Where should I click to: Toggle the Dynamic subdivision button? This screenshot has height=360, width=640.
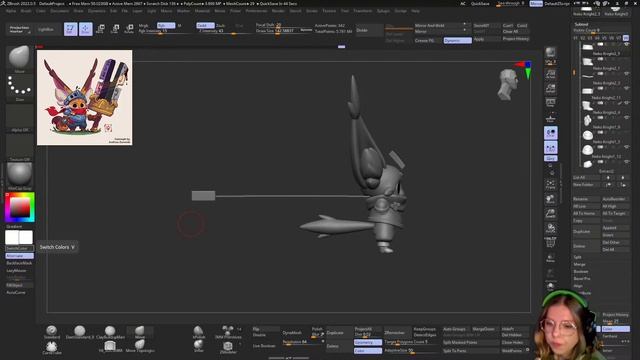458,40
